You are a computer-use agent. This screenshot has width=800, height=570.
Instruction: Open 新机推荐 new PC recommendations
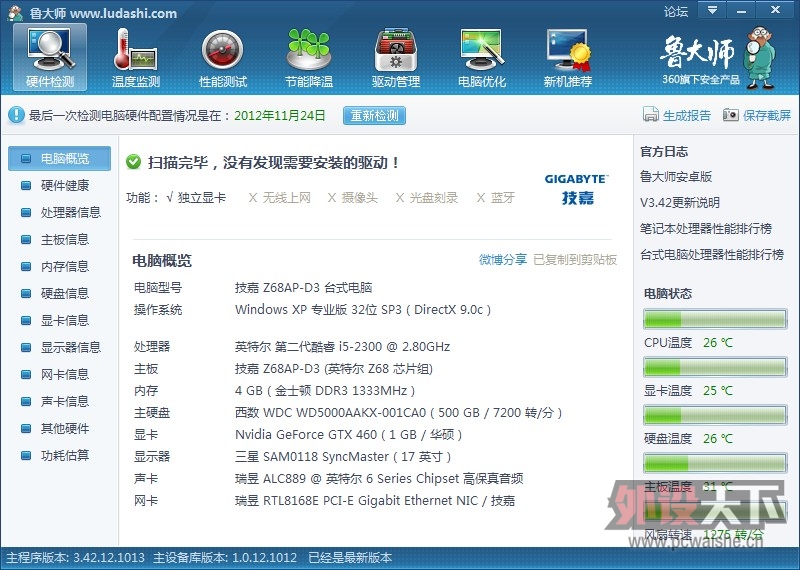click(568, 58)
